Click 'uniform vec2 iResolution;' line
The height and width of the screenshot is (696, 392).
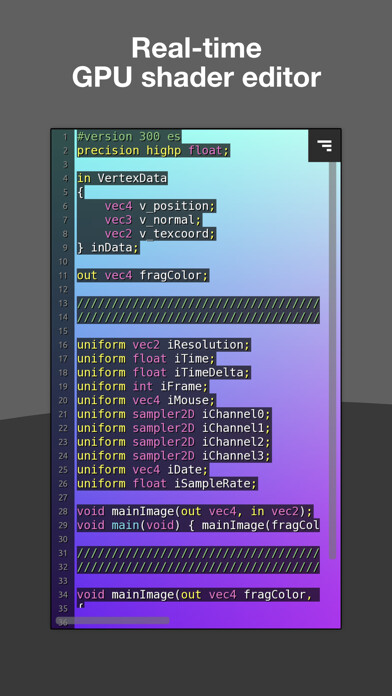164,344
